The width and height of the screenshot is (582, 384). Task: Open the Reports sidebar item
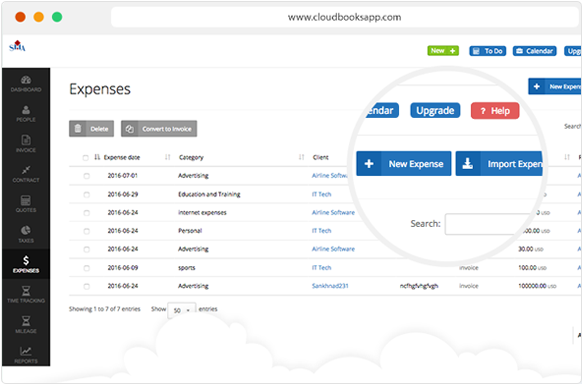(x=26, y=355)
